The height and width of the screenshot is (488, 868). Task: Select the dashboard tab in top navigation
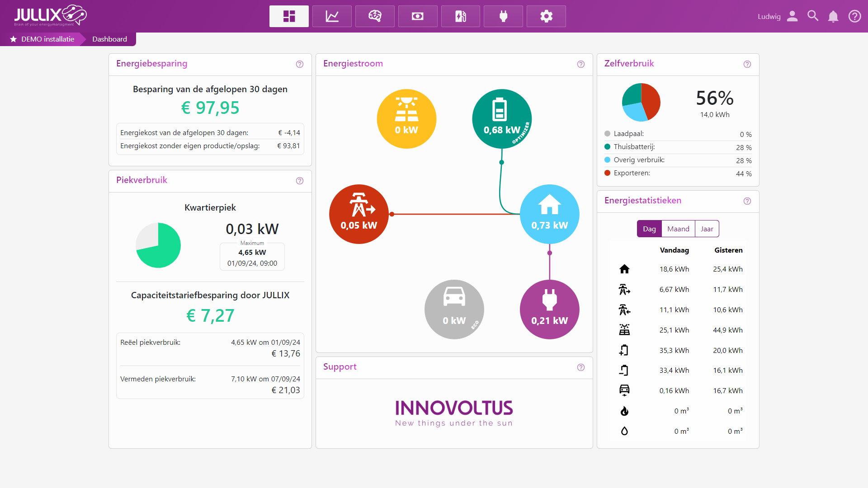pos(289,16)
